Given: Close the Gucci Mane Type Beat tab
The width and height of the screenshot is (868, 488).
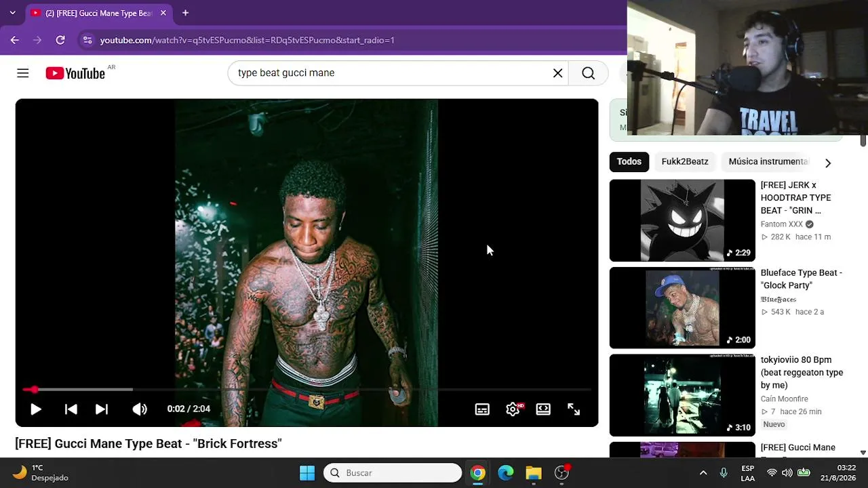Looking at the screenshot, I should tap(163, 13).
